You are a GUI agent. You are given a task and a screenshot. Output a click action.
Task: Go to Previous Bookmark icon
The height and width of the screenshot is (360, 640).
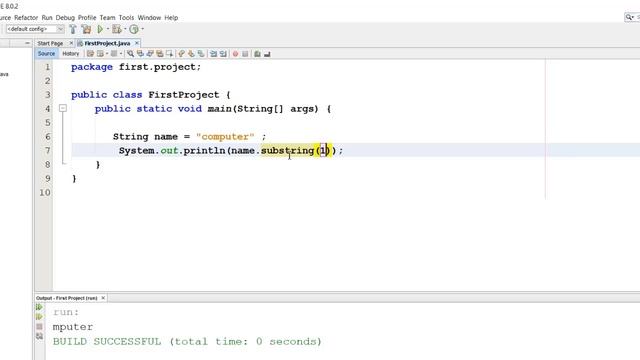pos(181,54)
